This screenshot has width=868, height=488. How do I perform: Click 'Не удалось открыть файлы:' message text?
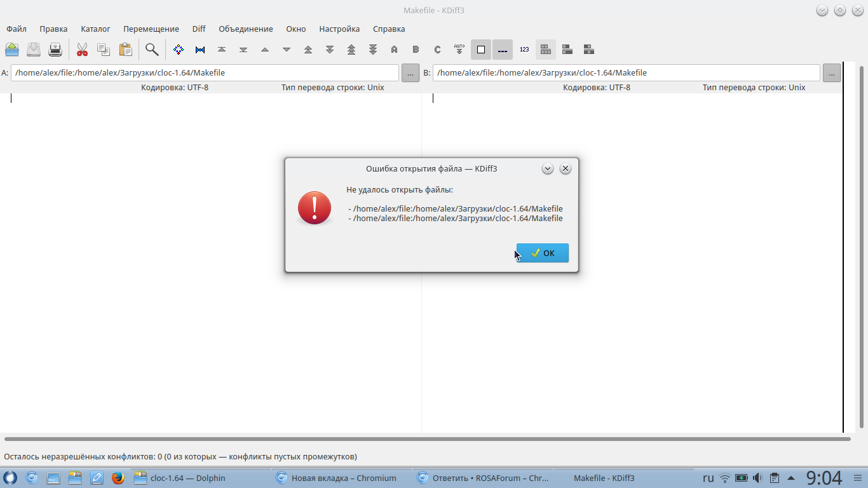400,189
